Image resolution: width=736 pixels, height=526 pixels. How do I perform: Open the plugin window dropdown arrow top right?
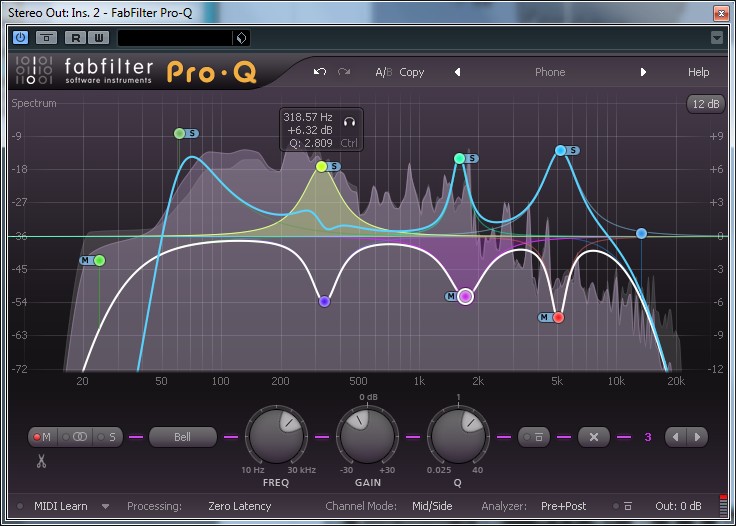[x=717, y=38]
